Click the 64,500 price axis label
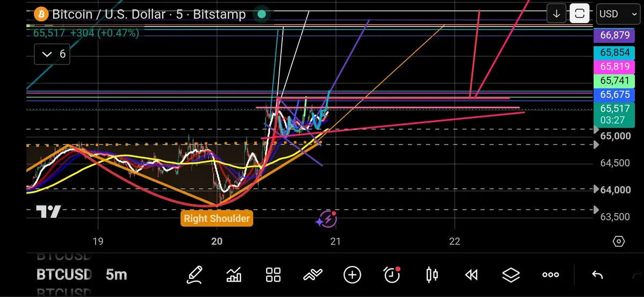644x297 pixels. coord(615,163)
